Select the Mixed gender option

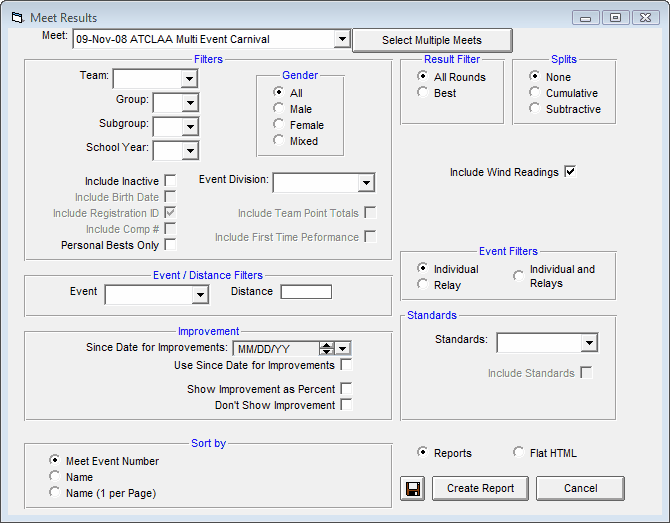tap(279, 140)
